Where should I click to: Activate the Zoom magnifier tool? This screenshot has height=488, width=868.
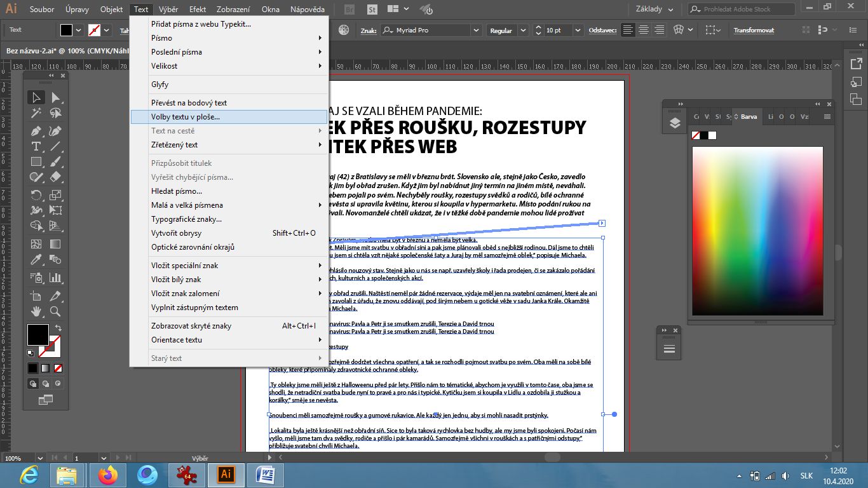56,311
